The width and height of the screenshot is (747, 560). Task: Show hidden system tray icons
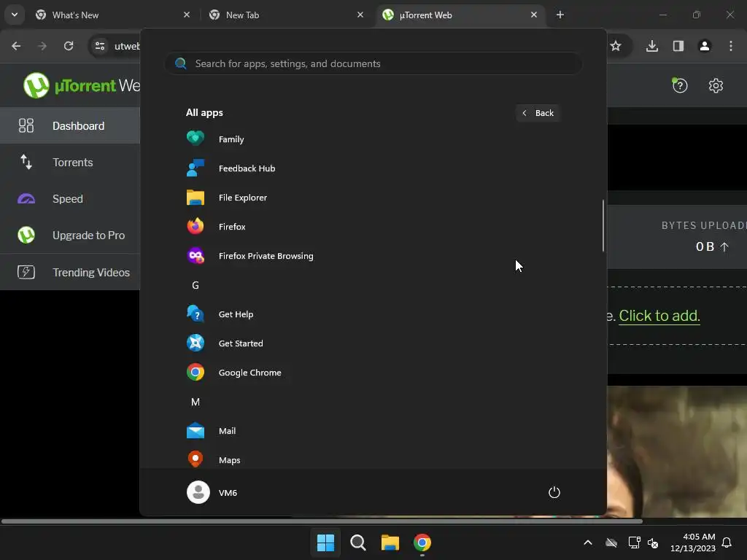coord(588,542)
